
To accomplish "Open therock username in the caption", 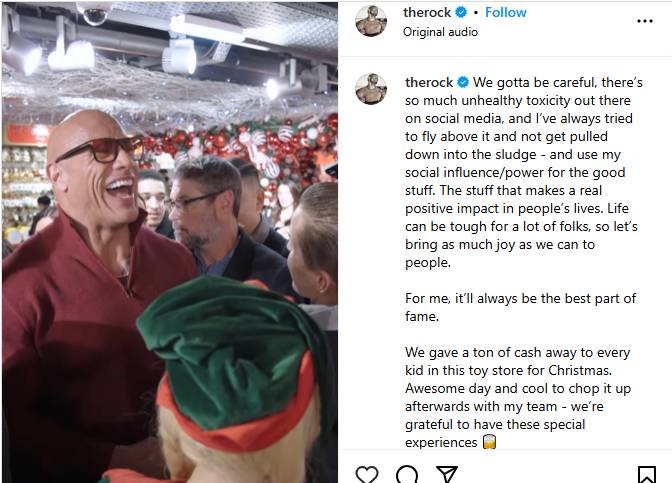I will 428,82.
